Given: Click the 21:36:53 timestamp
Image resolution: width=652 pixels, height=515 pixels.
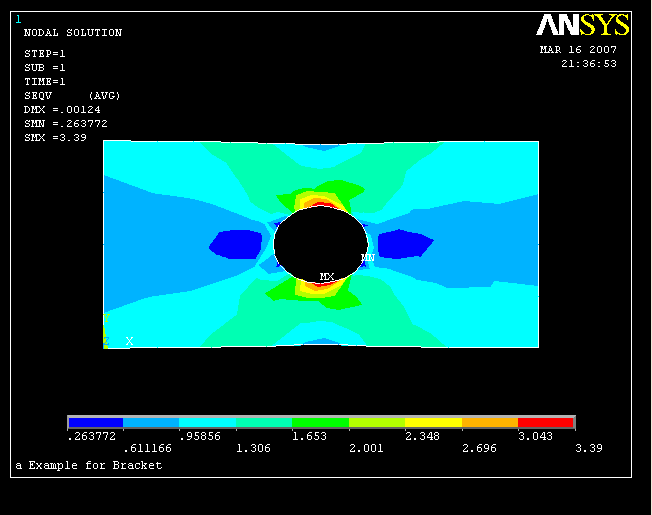Looking at the screenshot, I should (589, 64).
